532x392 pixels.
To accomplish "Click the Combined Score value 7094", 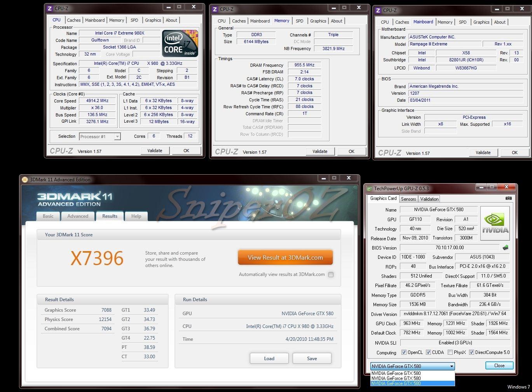I will click(106, 329).
